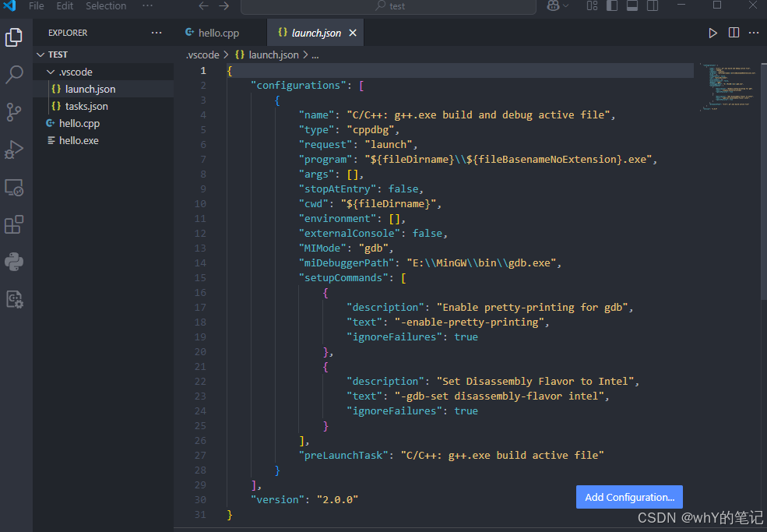
Task: Open the File menu
Action: [36, 6]
